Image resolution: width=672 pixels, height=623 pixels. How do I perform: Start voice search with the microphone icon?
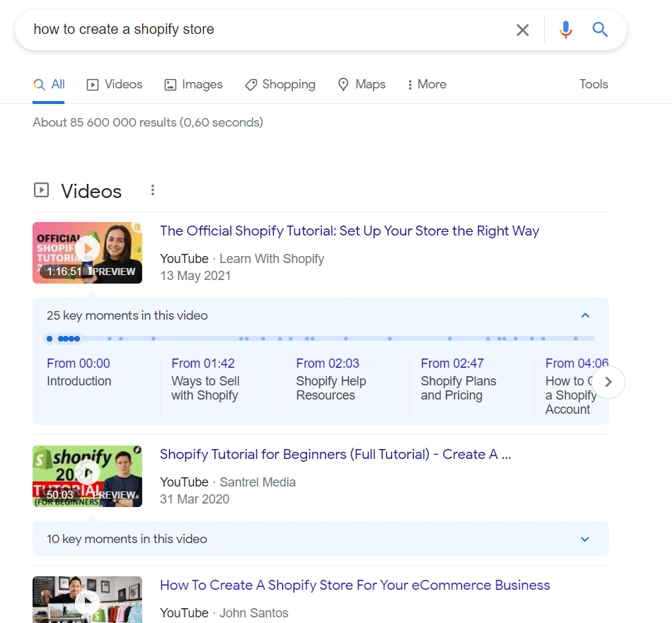pyautogui.click(x=566, y=30)
